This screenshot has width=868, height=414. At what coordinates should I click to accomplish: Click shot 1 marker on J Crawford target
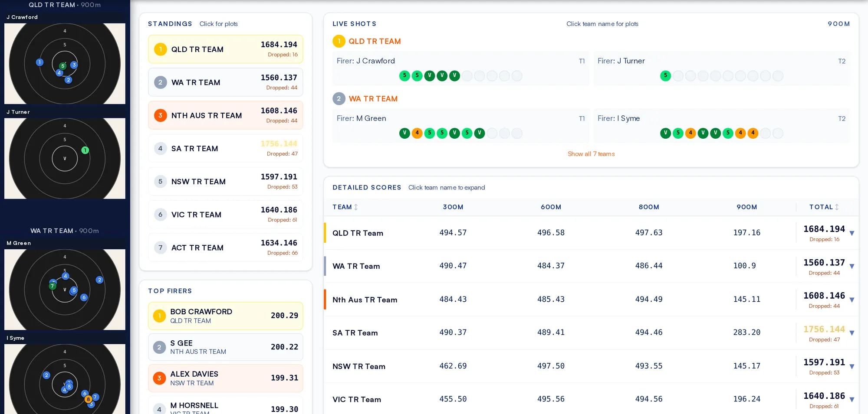tap(39, 62)
